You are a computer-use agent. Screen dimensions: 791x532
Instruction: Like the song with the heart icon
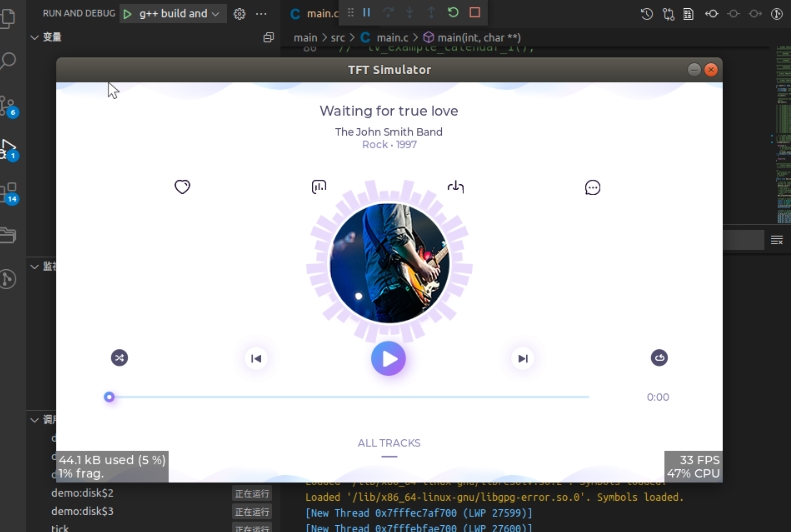tap(182, 187)
